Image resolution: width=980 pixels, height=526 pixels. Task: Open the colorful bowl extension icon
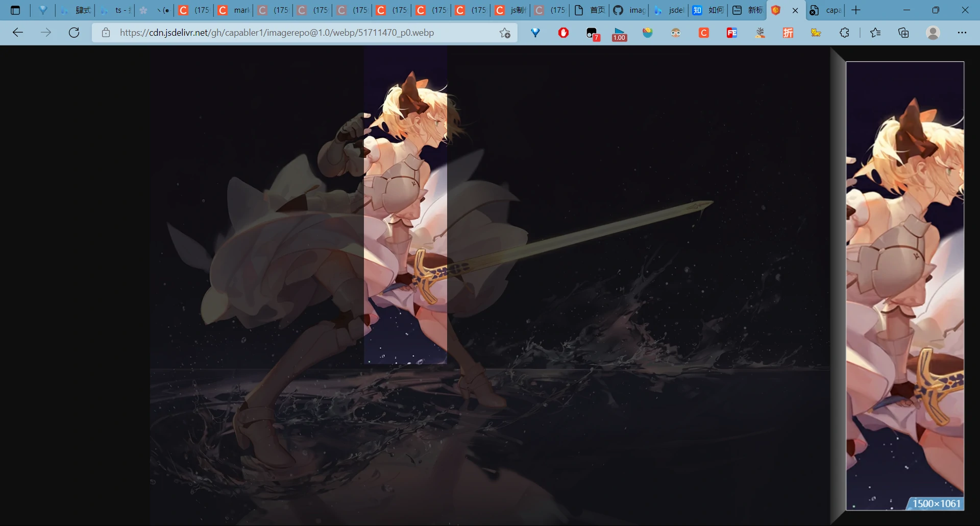pyautogui.click(x=648, y=33)
